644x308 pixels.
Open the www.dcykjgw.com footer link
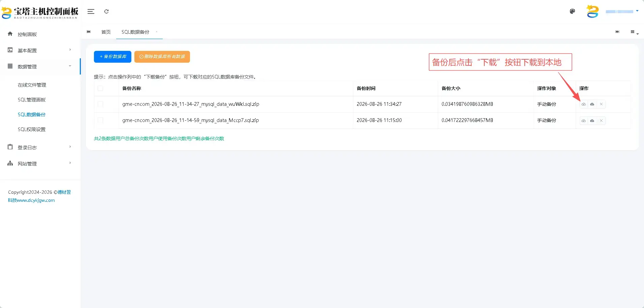[x=36, y=200]
